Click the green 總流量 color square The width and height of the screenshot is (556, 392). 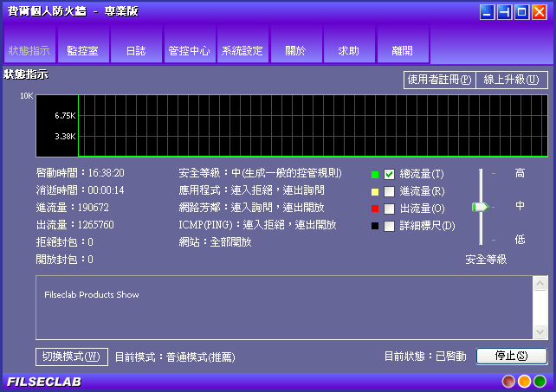pos(375,174)
